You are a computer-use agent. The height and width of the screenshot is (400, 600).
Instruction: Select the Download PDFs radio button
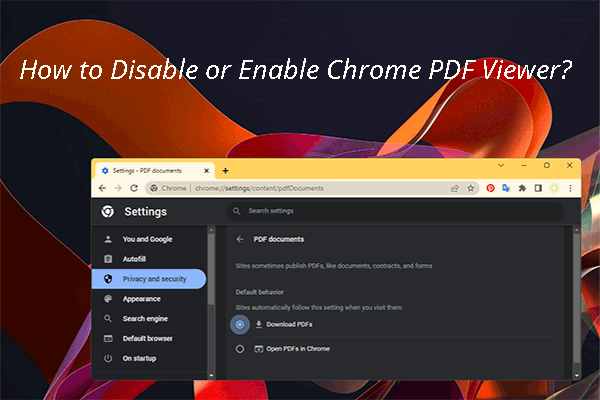click(x=240, y=325)
